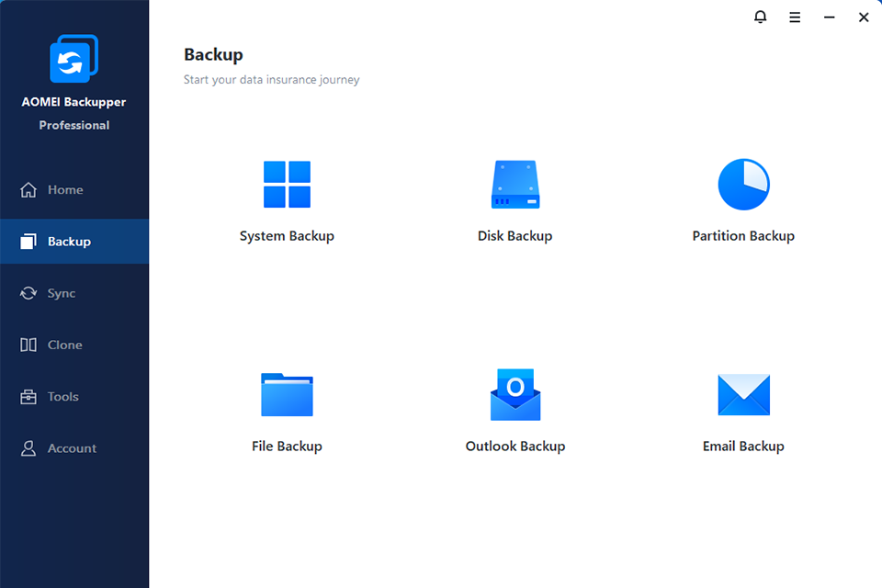Image resolution: width=882 pixels, height=588 pixels.
Task: Click the "Start your data insurance journey" text
Action: [x=272, y=80]
